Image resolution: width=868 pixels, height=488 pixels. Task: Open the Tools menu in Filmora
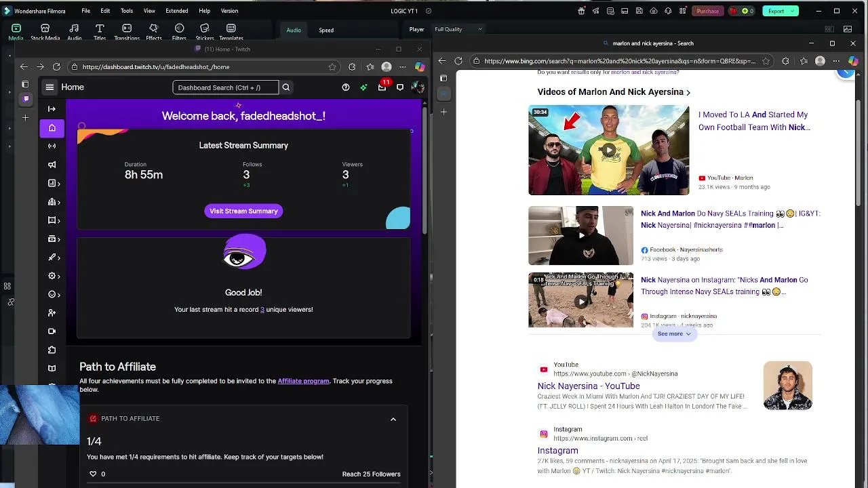(127, 11)
